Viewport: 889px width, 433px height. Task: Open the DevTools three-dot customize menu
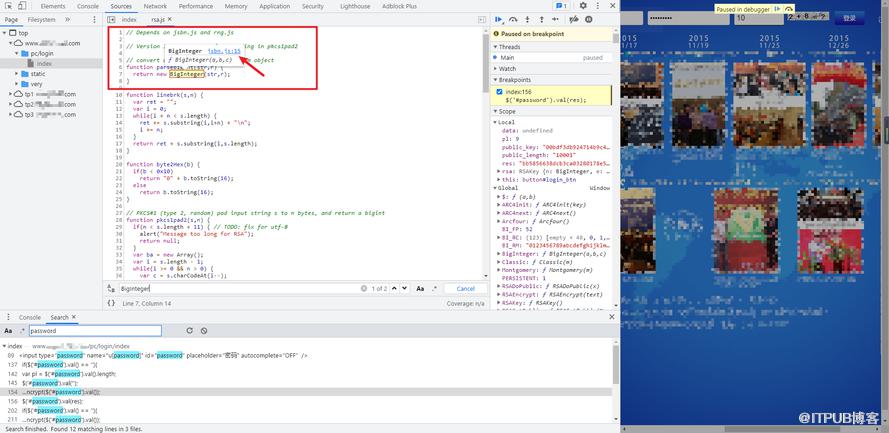[x=597, y=6]
